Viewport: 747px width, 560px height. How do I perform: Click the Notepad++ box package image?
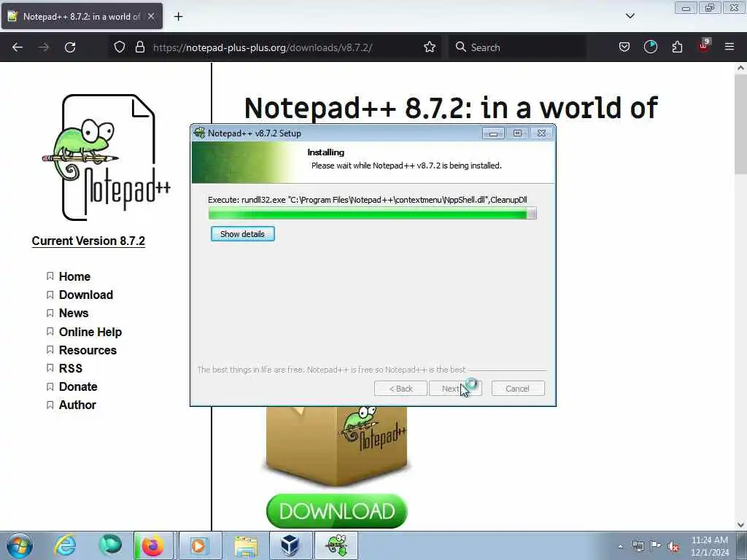(337, 446)
